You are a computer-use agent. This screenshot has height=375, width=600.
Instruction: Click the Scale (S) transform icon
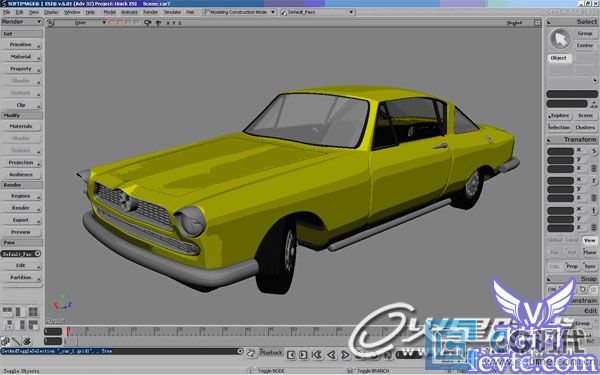click(594, 152)
